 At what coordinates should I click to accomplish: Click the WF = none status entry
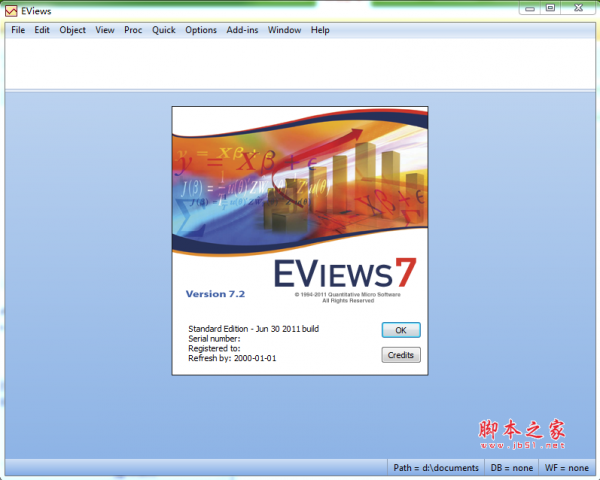tap(567, 468)
